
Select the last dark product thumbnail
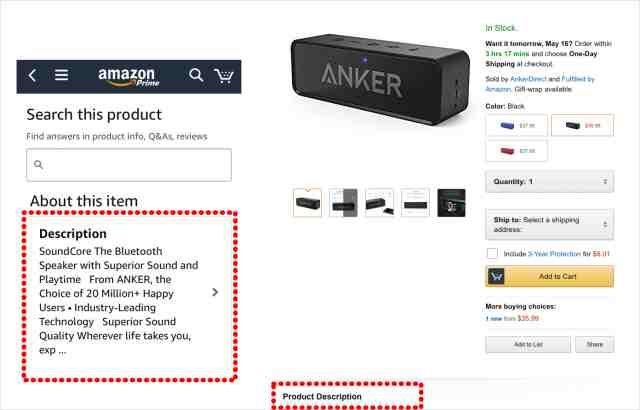click(451, 202)
